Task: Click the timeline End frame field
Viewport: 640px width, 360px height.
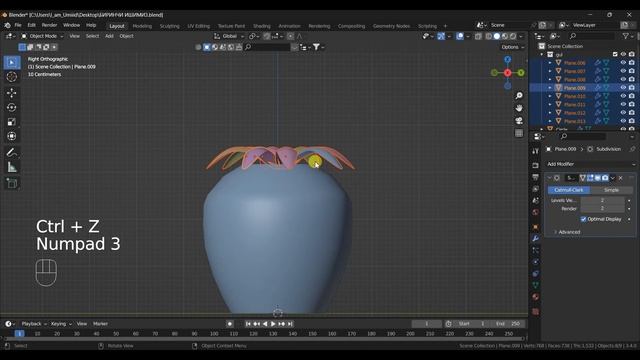Action: point(508,324)
